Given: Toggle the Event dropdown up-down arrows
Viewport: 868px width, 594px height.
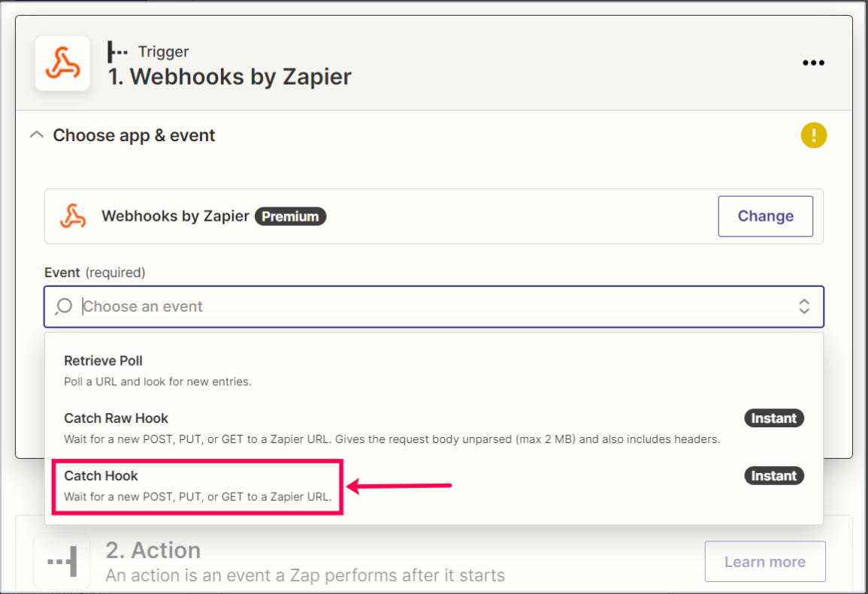Looking at the screenshot, I should (x=804, y=306).
